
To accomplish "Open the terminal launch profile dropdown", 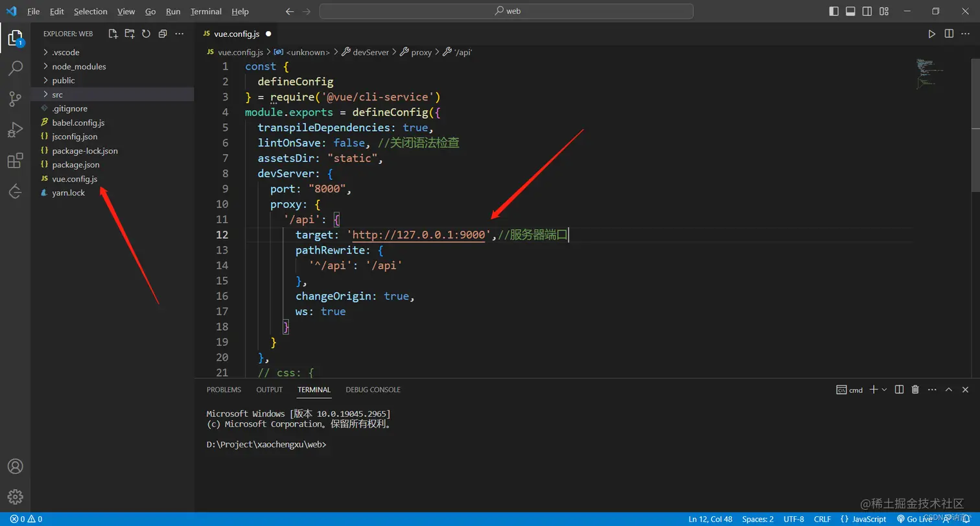I will (884, 389).
